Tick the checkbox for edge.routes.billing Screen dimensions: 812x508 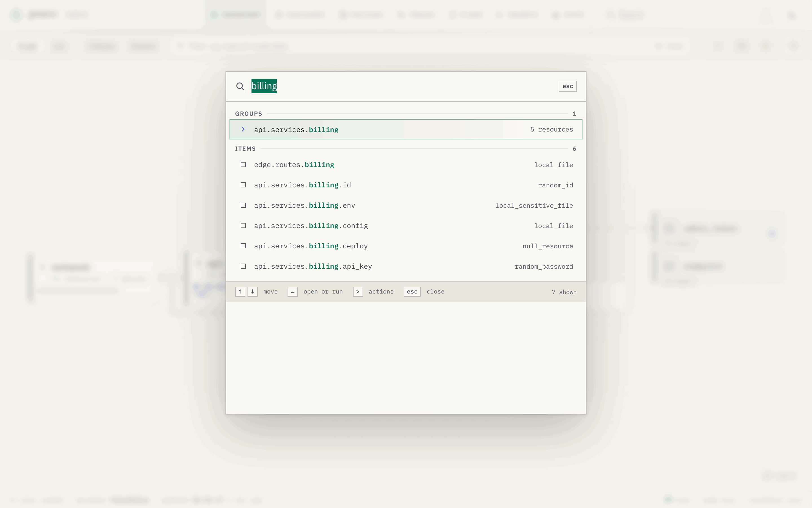[243, 165]
